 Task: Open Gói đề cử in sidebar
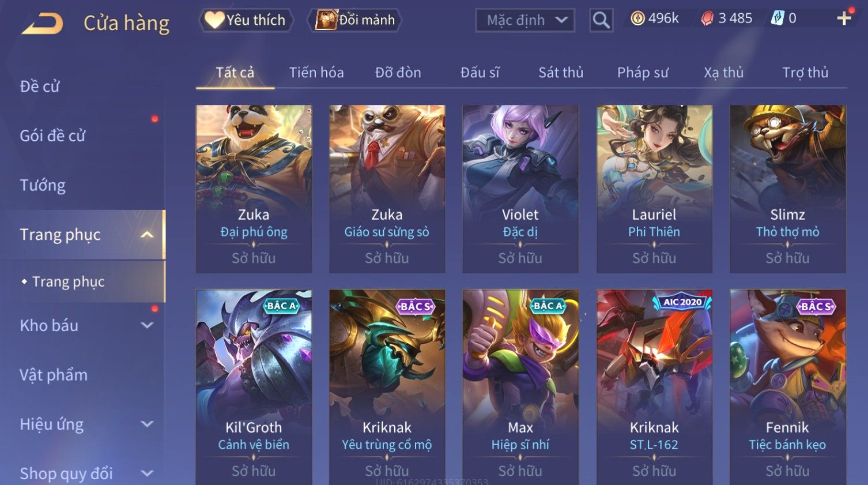coord(52,136)
